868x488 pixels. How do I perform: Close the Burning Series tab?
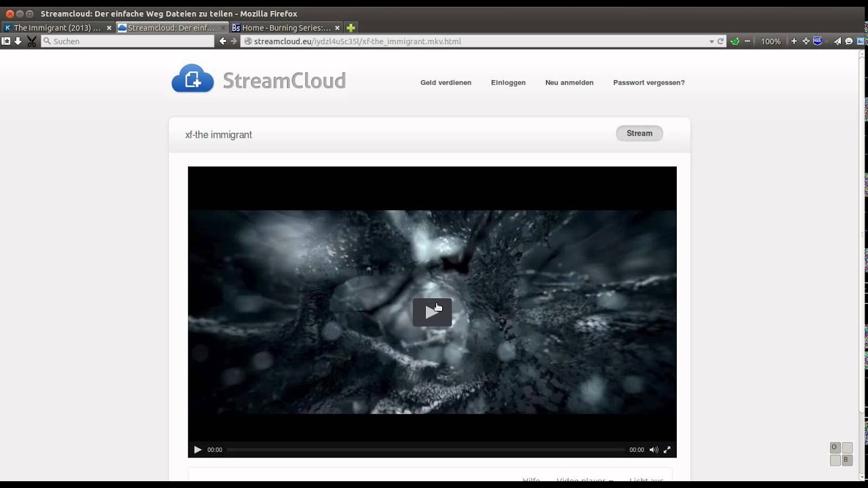(x=337, y=28)
